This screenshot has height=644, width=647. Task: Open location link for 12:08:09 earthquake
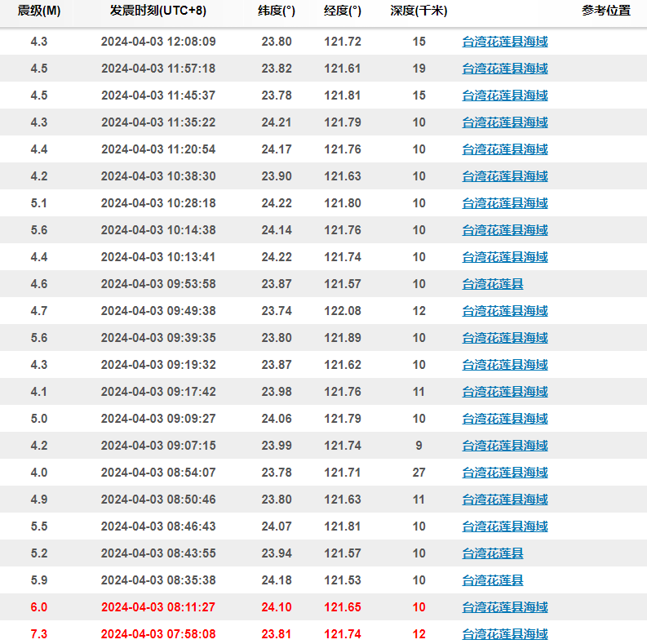coord(505,42)
